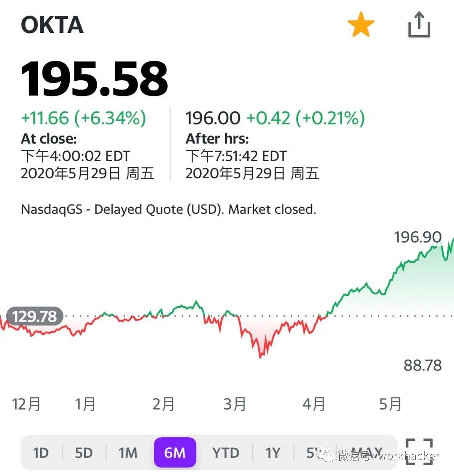Tap the 195.58 closing price
454x476 pixels.
tap(95, 79)
